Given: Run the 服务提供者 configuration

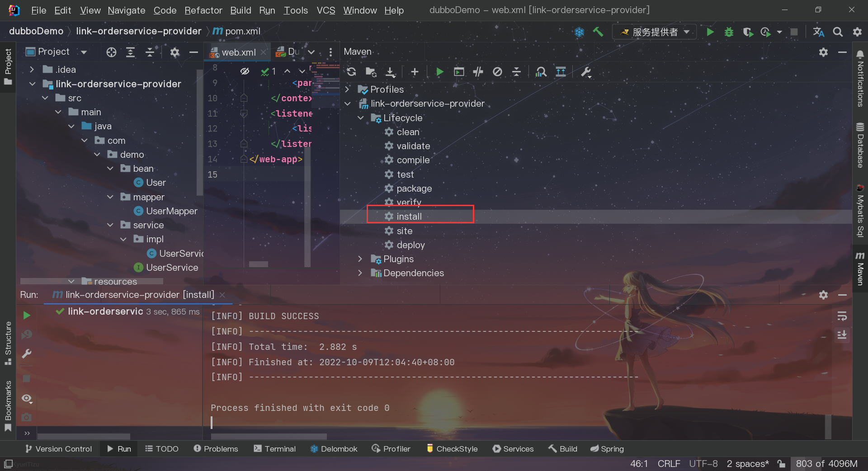Looking at the screenshot, I should (710, 32).
